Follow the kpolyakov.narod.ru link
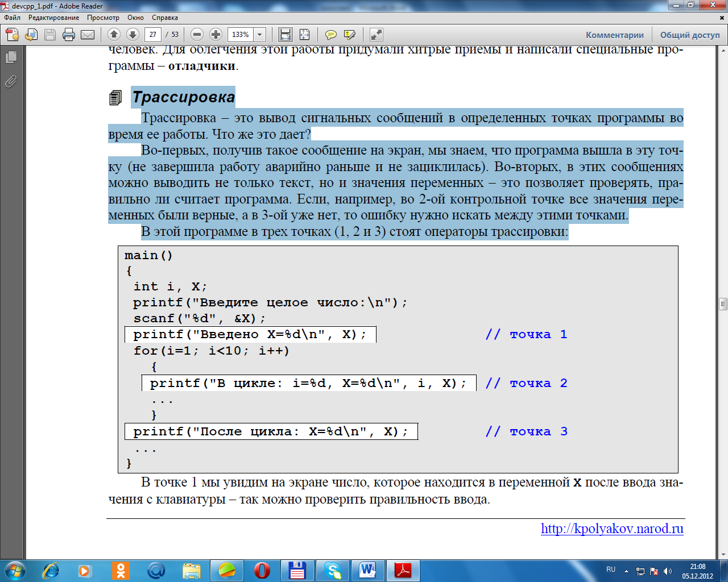The height and width of the screenshot is (582, 728). [x=612, y=529]
